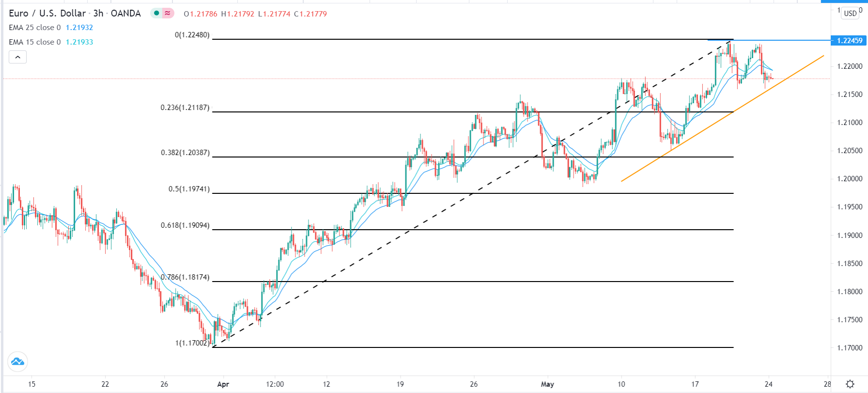Toggle the indicator legend collapse chevron
The image size is (868, 393).
coord(17,57)
